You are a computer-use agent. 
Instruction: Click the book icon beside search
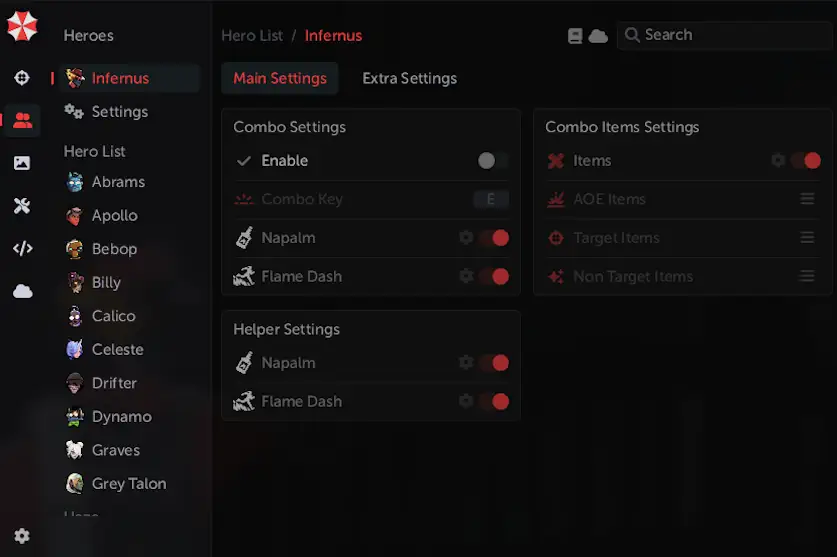point(575,36)
